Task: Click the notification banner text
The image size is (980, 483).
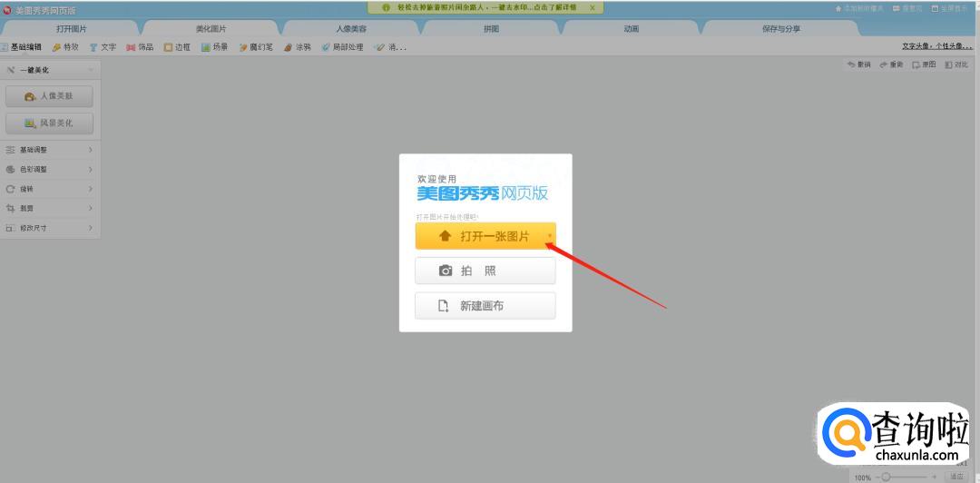Action: pos(487,8)
